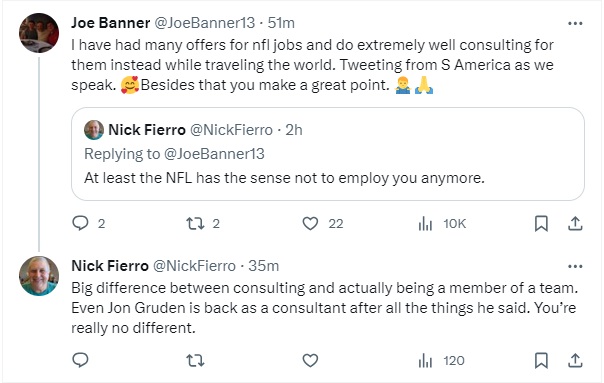Retweet Joe Banner's tweet
This screenshot has height=383, width=604.
(x=195, y=223)
